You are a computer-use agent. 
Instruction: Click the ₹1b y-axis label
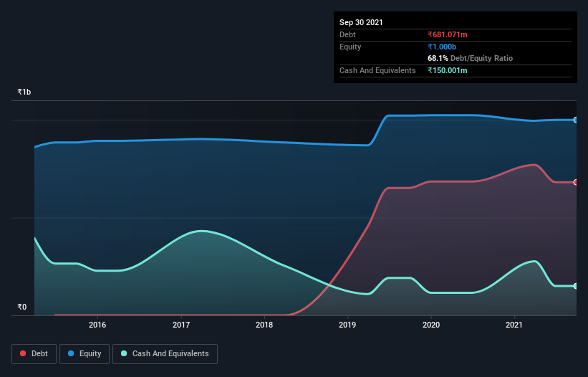pyautogui.click(x=24, y=92)
